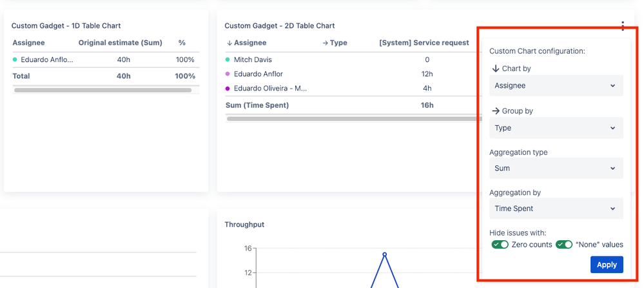
Task: Click the Original estimate (Sum) column header
Action: point(121,43)
